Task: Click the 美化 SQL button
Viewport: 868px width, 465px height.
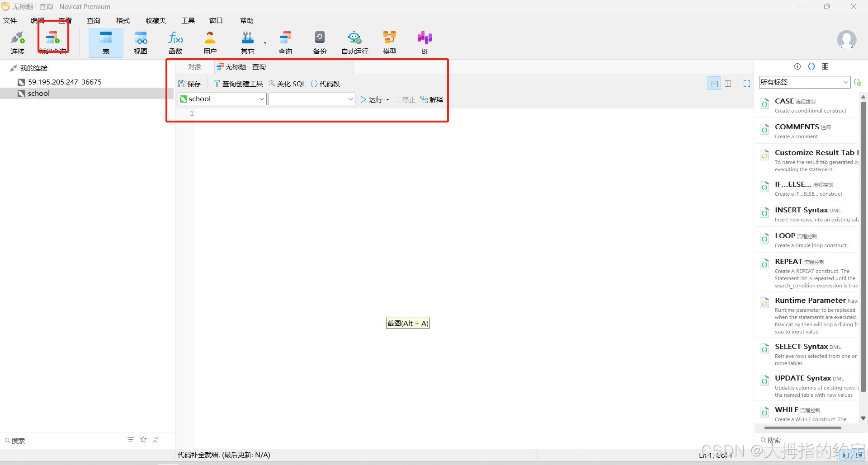Action: pyautogui.click(x=287, y=84)
